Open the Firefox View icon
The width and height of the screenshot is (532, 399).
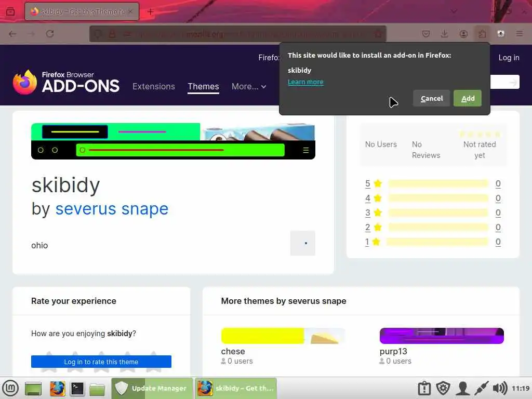(10, 12)
